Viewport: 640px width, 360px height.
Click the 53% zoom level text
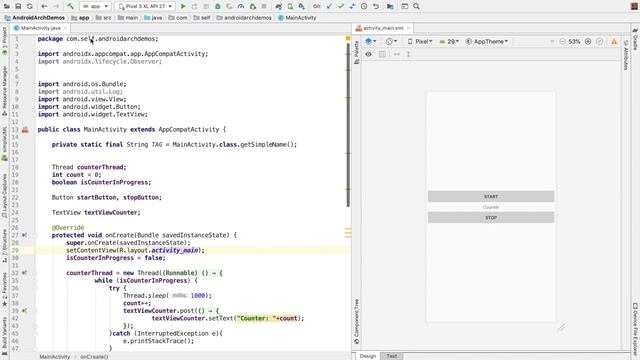[574, 42]
